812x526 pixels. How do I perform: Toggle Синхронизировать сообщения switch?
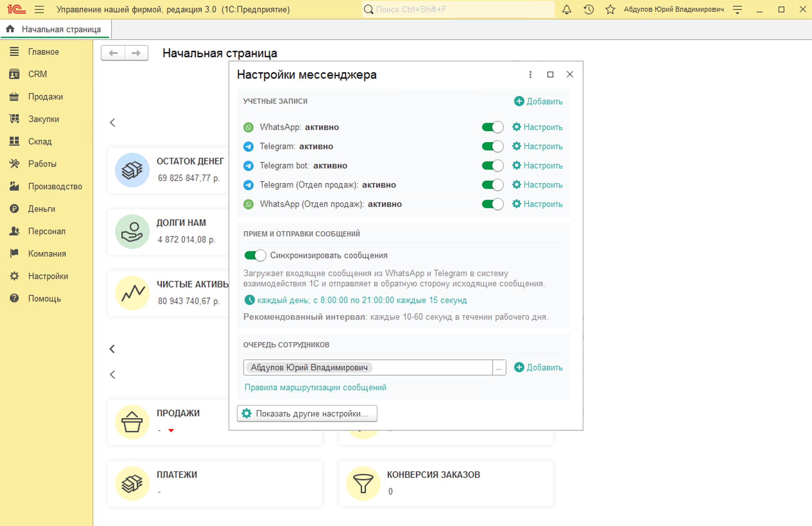[255, 255]
